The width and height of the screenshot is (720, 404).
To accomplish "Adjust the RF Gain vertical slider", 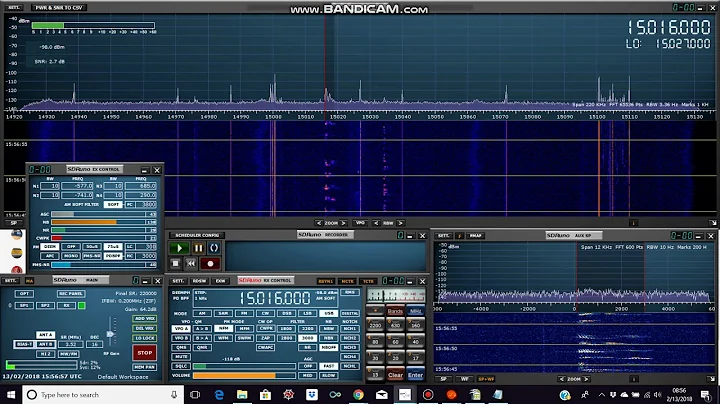I will pos(110,333).
